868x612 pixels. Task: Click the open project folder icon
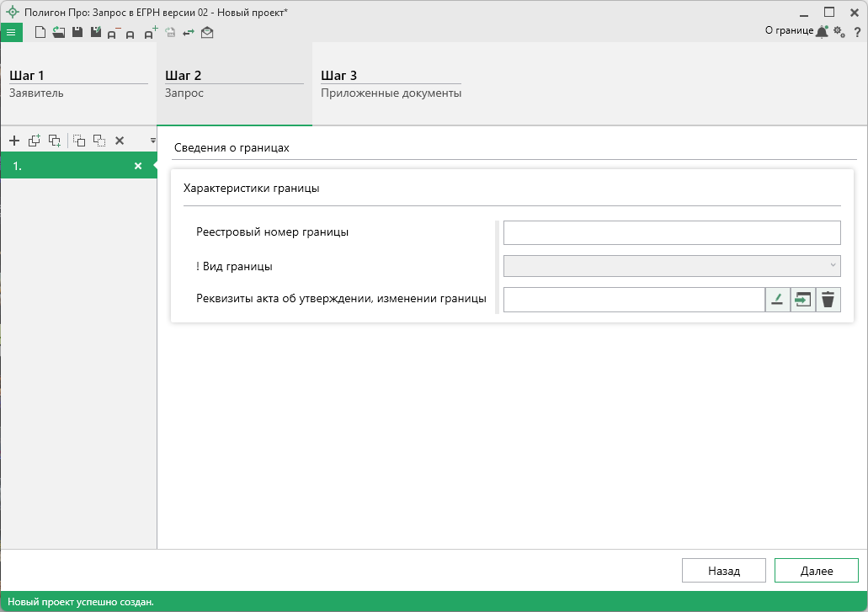click(x=58, y=32)
